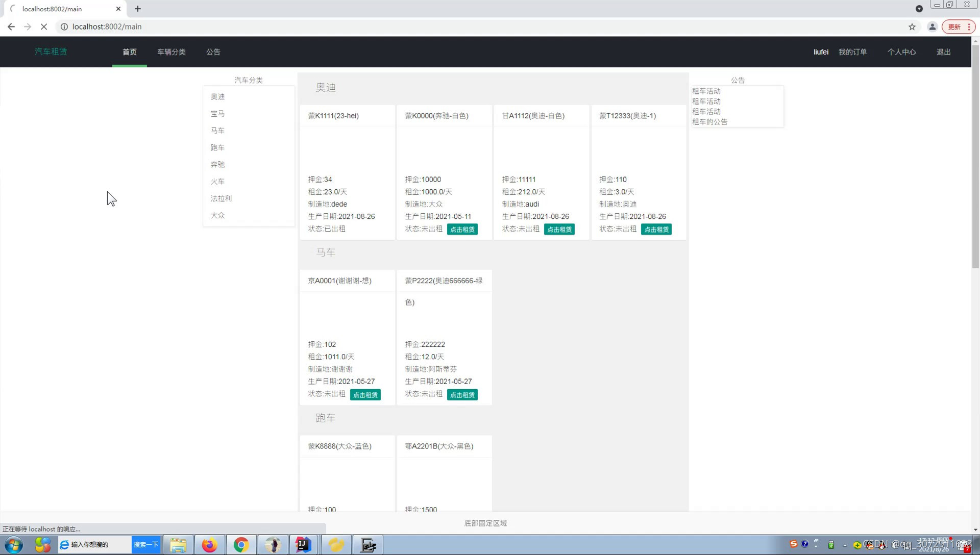The height and width of the screenshot is (555, 980).
Task: Open the 公告 navigation tab
Action: 213,52
